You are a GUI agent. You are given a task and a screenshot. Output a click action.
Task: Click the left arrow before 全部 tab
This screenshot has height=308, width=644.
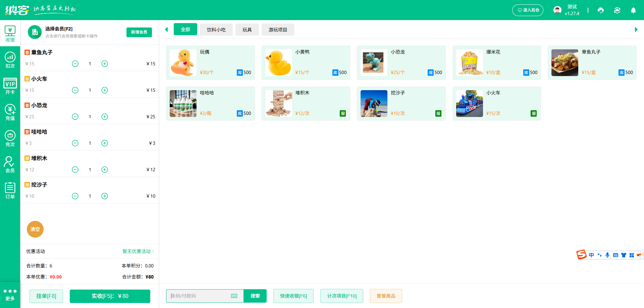click(167, 29)
